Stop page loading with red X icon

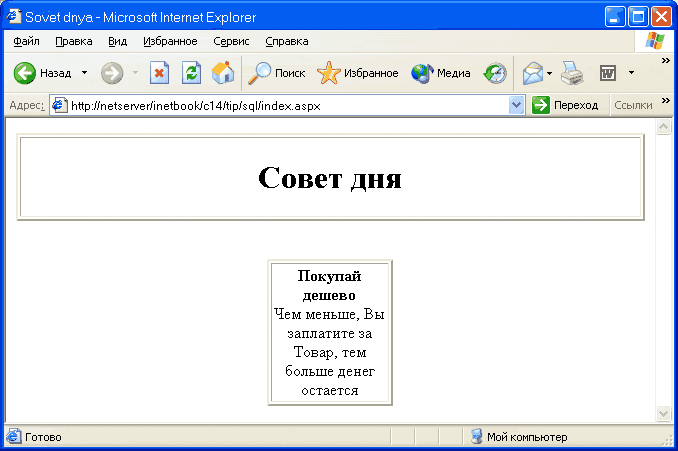[x=159, y=73]
